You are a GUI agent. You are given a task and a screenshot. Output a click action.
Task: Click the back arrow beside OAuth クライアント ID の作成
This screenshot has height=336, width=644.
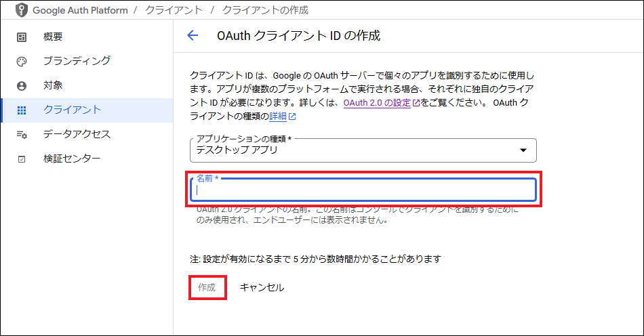pos(193,36)
